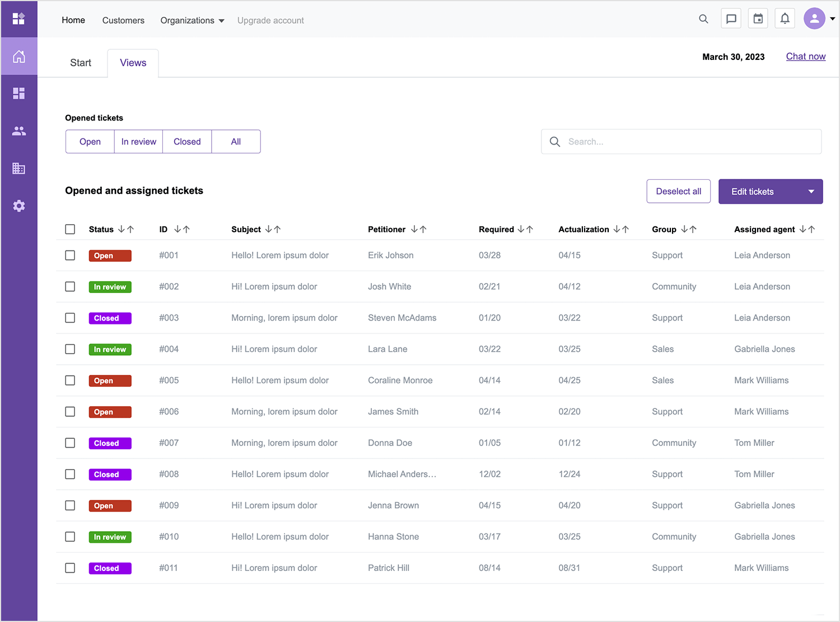Show All tickets filter

click(x=236, y=142)
